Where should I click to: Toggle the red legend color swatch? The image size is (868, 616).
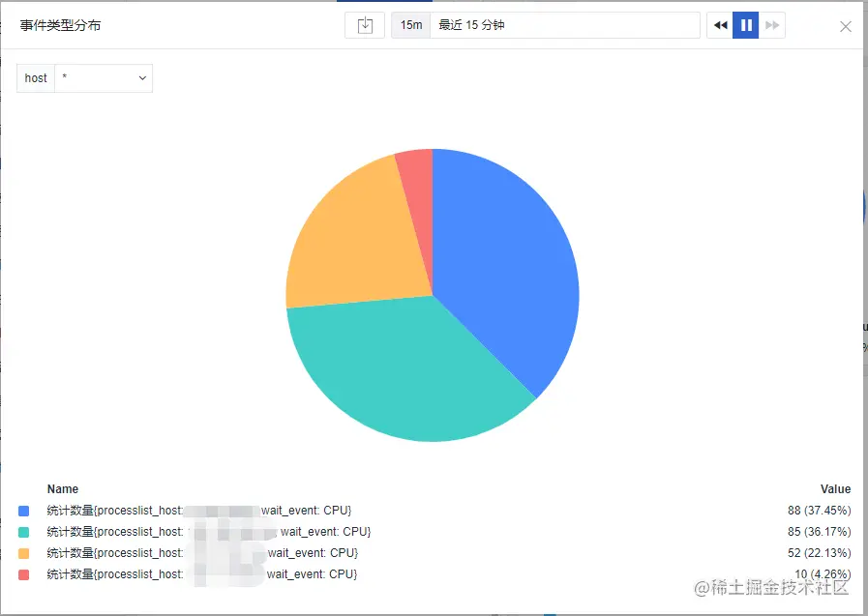click(x=24, y=574)
